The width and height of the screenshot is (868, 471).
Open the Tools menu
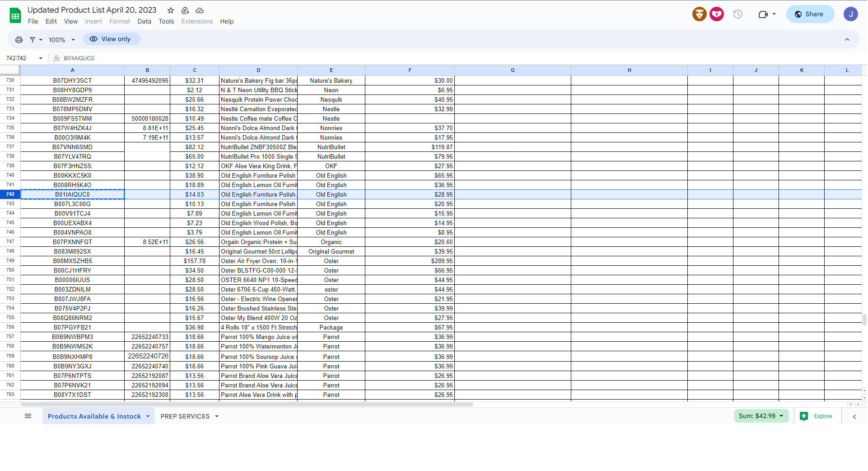(166, 21)
